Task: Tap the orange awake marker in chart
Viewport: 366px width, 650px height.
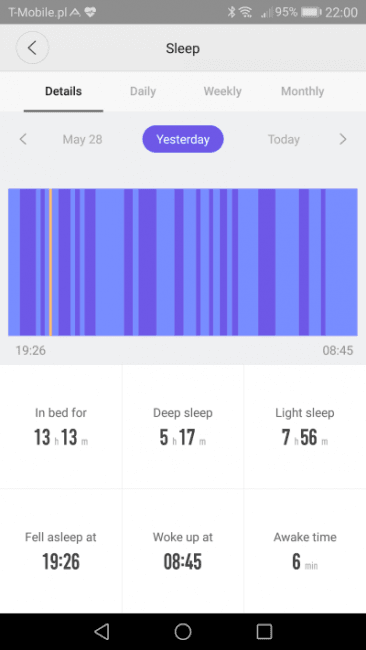Action: click(x=50, y=262)
